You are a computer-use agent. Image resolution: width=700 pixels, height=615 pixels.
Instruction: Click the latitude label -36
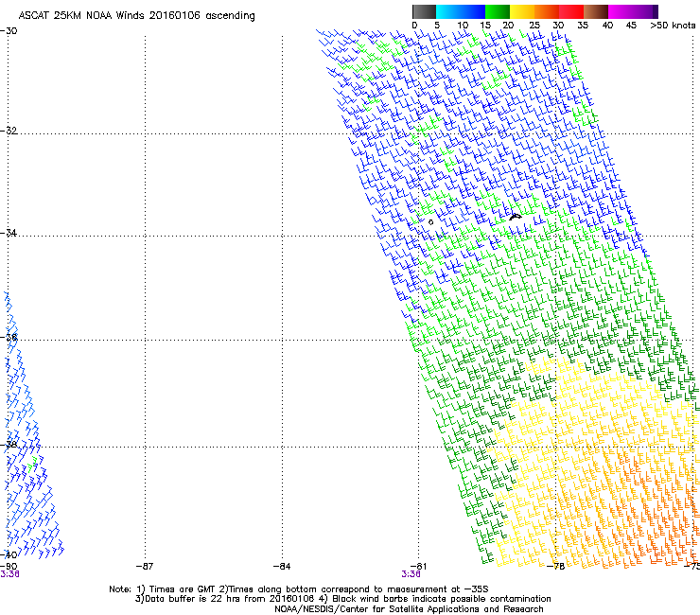pos(9,337)
